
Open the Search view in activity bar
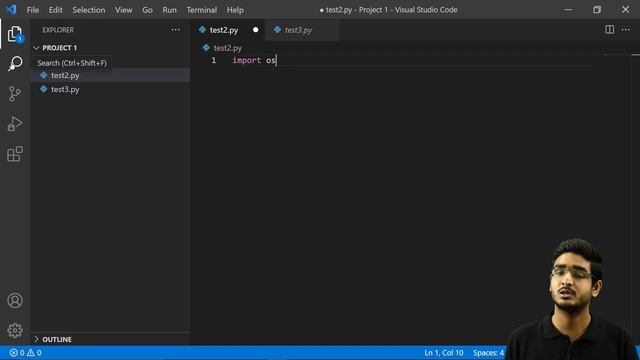click(x=15, y=64)
